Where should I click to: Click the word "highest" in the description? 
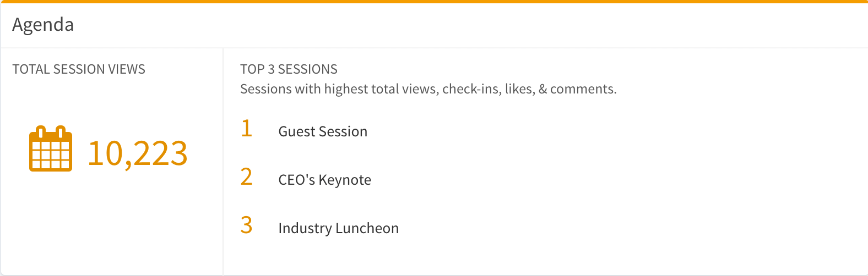click(346, 89)
